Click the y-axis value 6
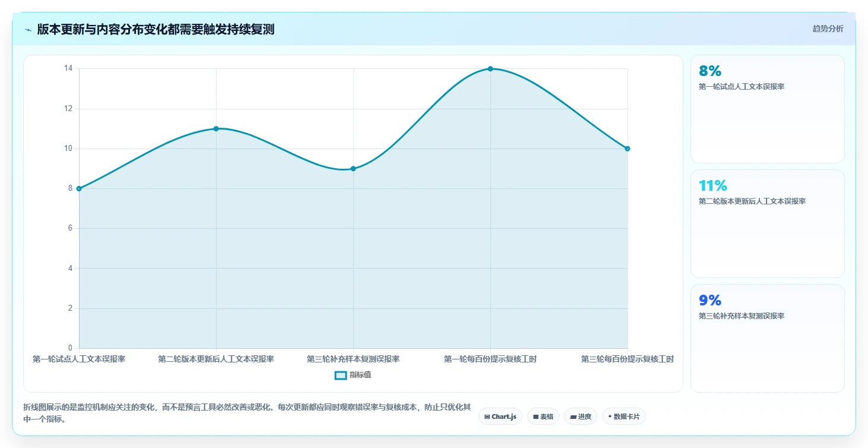The image size is (868, 448). click(70, 228)
